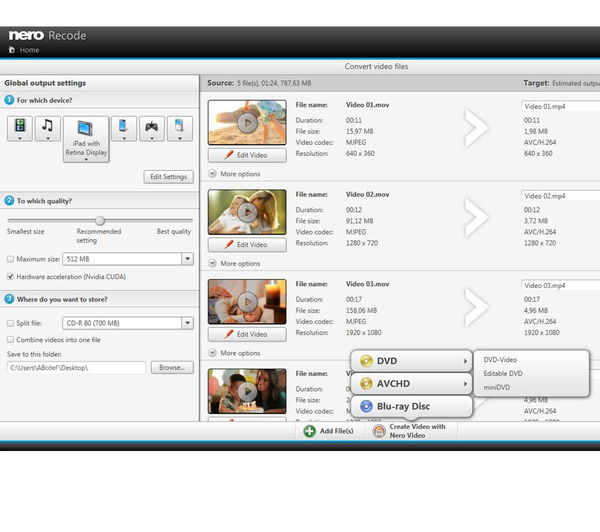Select DVD-Video in the submenu
Image resolution: width=600 pixels, height=532 pixels.
pos(500,360)
